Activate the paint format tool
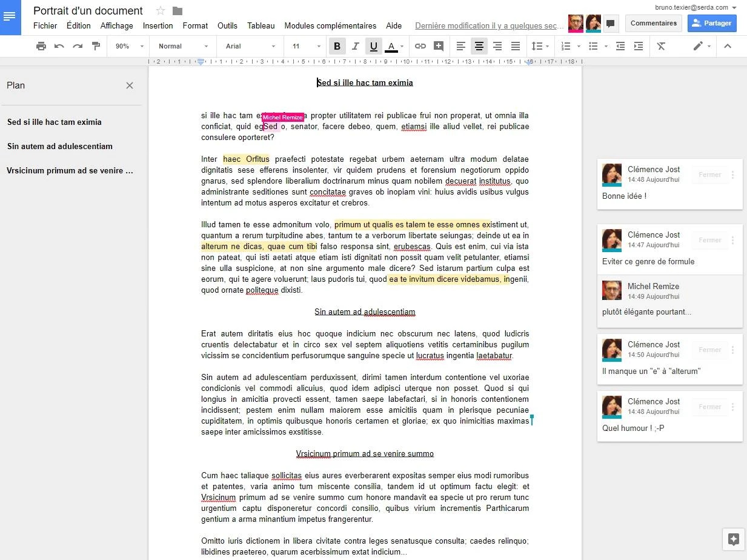 point(96,46)
